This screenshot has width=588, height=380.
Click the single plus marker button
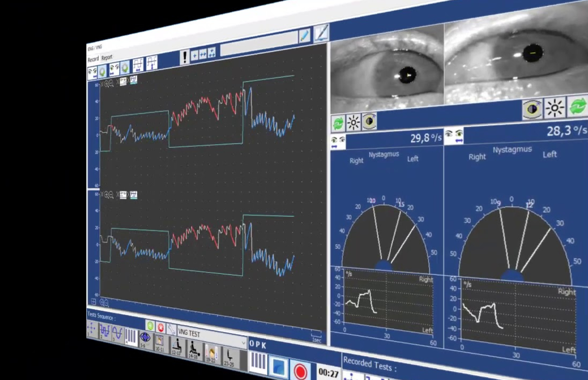tap(194, 56)
